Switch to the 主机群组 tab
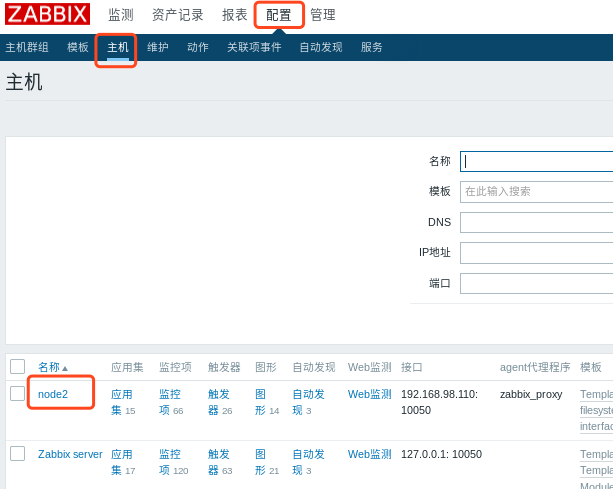The width and height of the screenshot is (613, 489). [27, 47]
